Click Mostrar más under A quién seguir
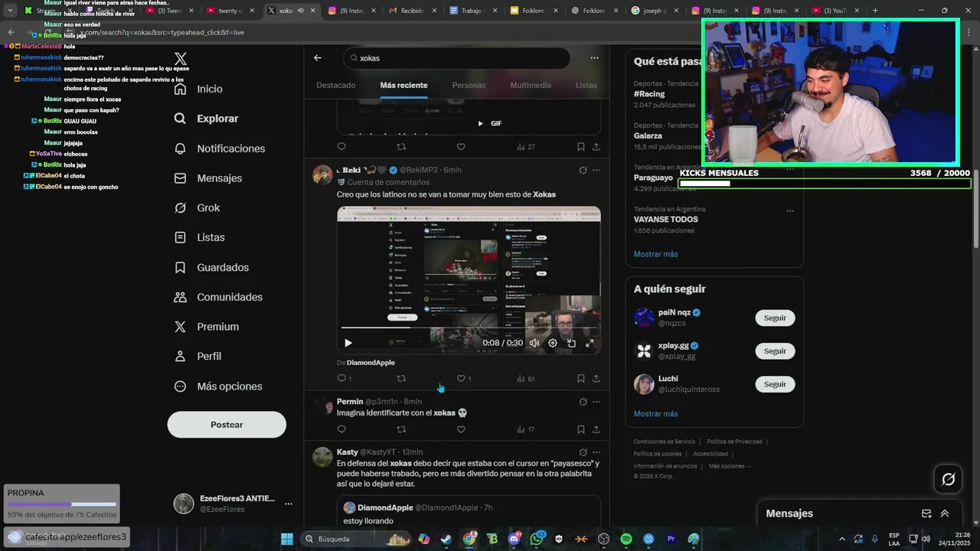Image resolution: width=980 pixels, height=551 pixels. [x=655, y=414]
